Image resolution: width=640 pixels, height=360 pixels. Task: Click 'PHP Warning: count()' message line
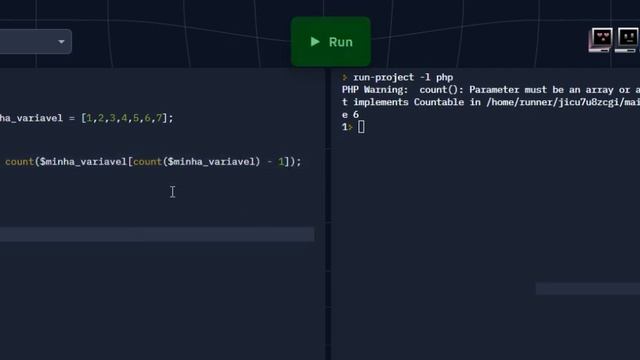point(491,90)
